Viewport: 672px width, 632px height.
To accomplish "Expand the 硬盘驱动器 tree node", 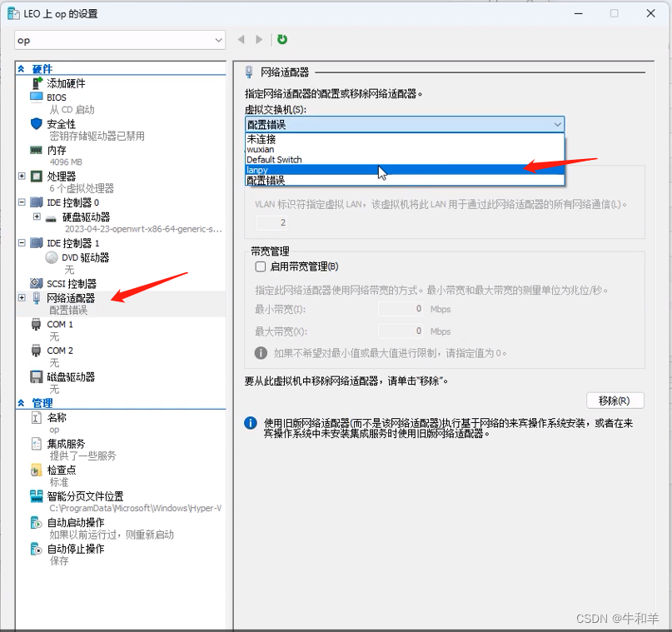I will (x=37, y=216).
